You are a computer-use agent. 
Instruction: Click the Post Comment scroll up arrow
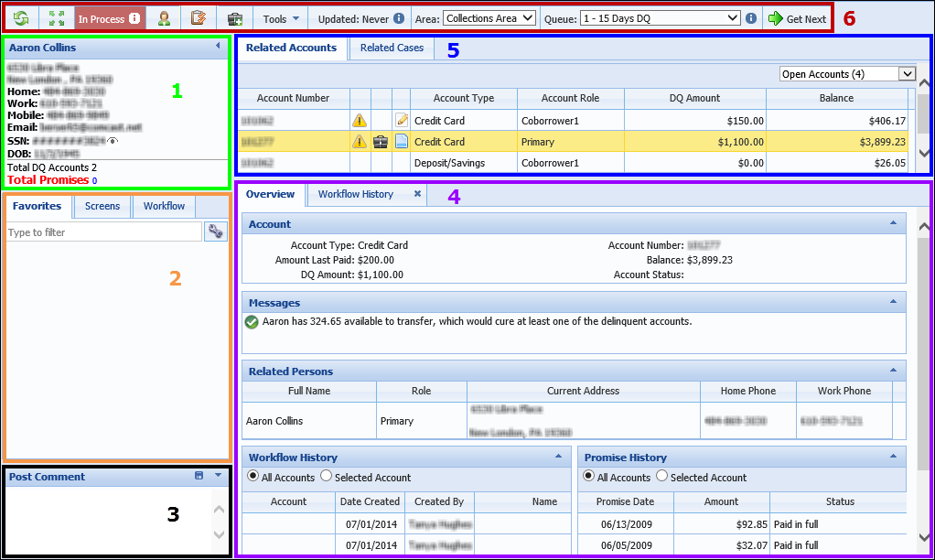pyautogui.click(x=219, y=510)
